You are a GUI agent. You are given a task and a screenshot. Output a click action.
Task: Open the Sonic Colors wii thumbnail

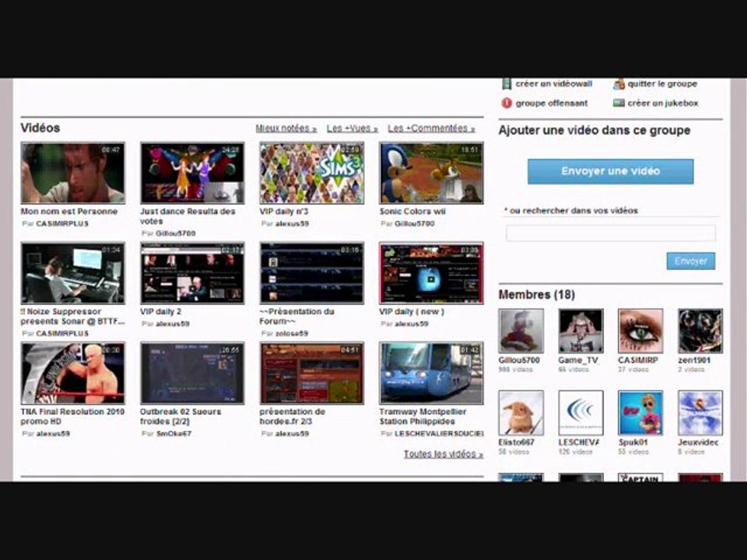click(431, 173)
